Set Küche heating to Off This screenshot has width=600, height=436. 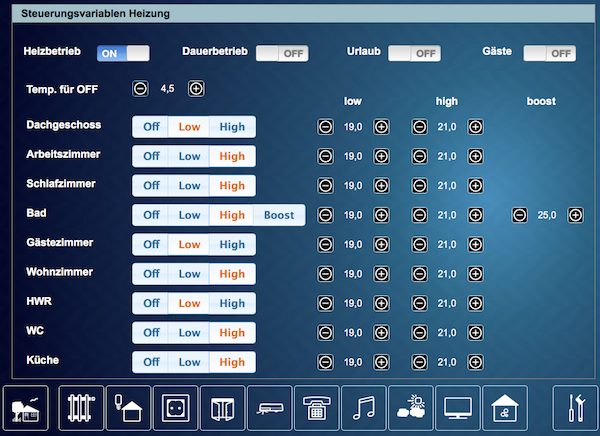tap(150, 362)
